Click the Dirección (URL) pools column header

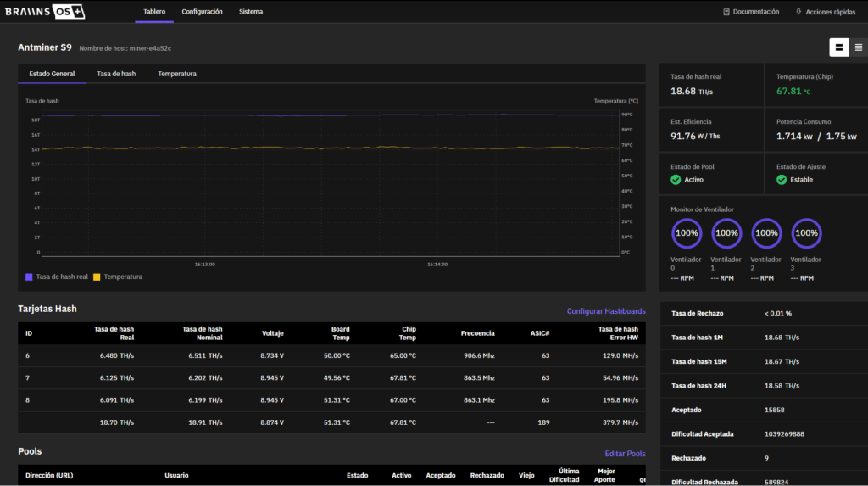(49, 476)
